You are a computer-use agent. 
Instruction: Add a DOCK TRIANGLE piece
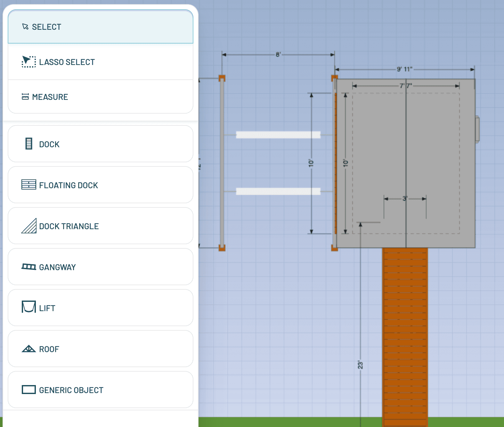101,226
